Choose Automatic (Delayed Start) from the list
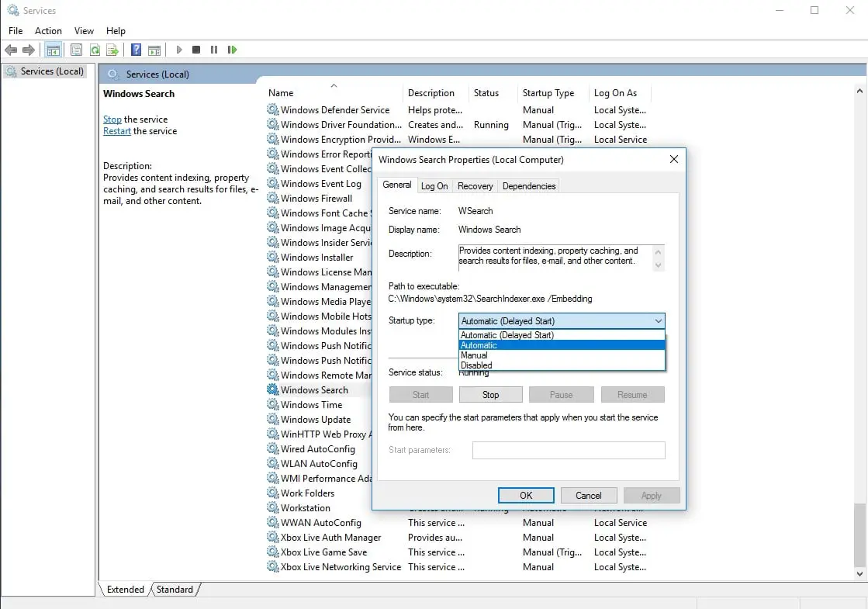 click(x=562, y=335)
